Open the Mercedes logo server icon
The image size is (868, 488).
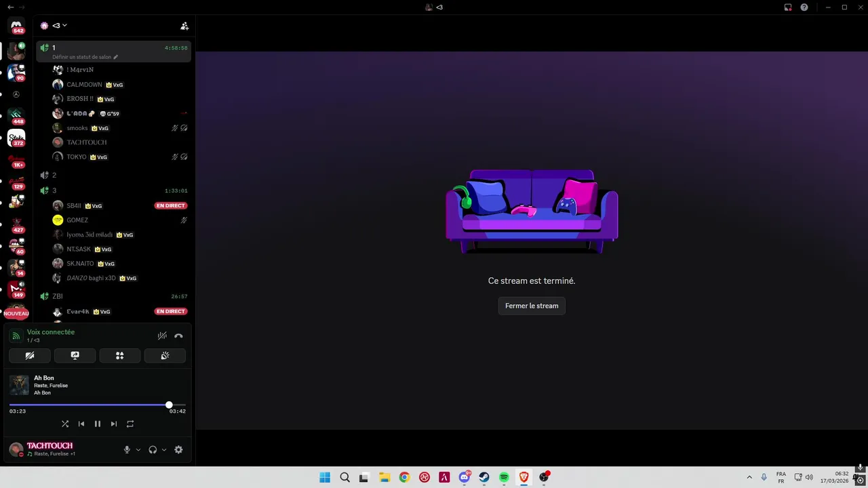coord(16,94)
